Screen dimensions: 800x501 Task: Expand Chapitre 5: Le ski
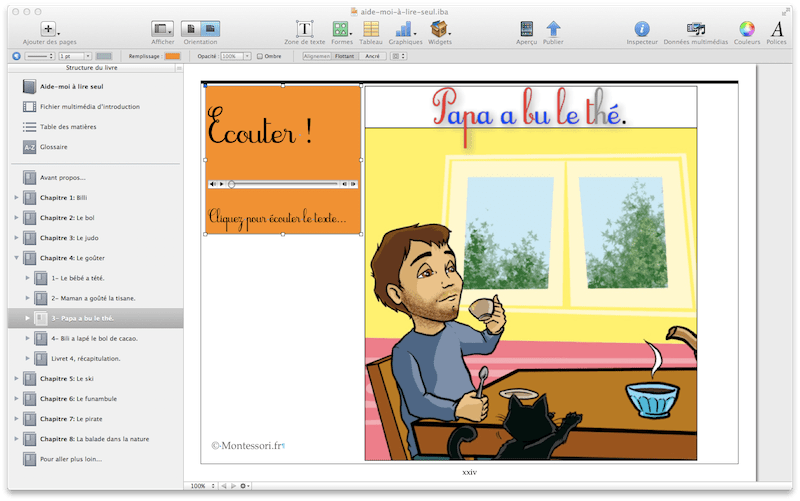[16, 379]
